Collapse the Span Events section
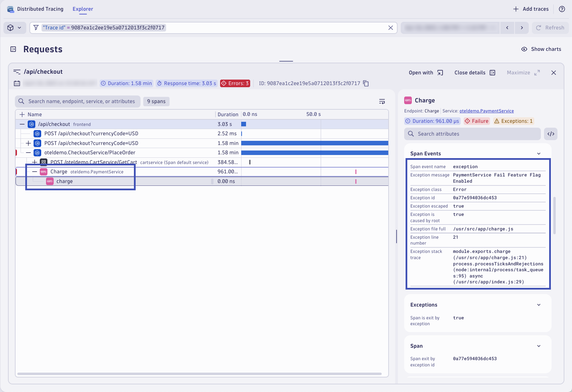Screen dimensions: 572x392 point(539,154)
